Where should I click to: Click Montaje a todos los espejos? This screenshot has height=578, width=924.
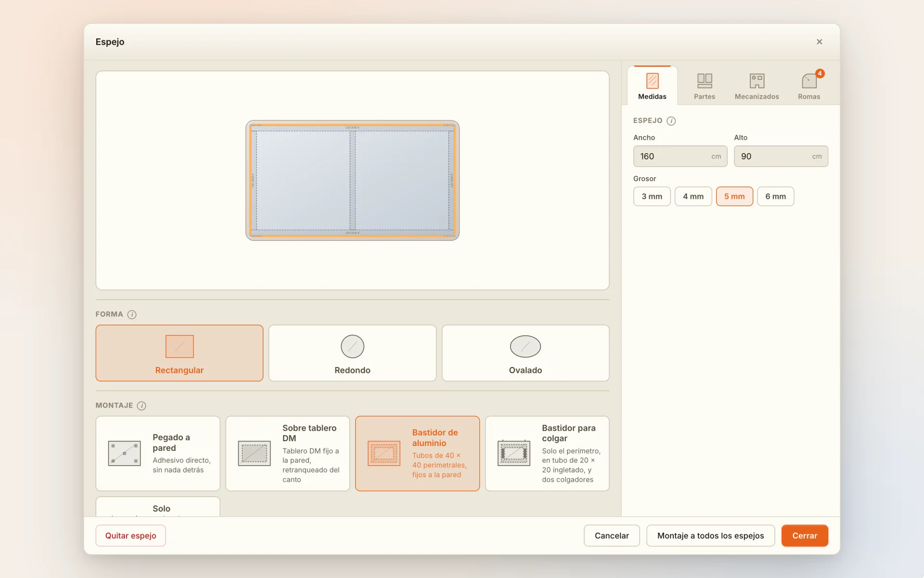pos(710,536)
